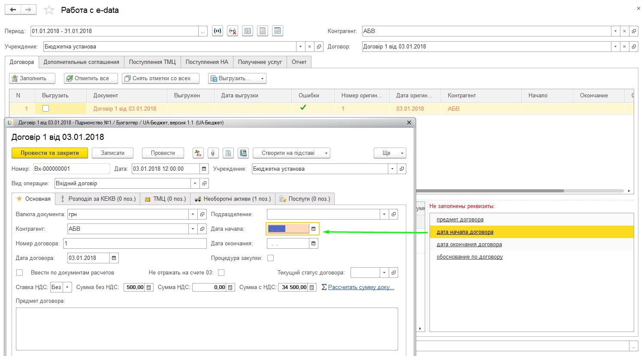The height and width of the screenshot is (356, 644).
Task: Switch to Дополнительные соглашения tab
Action: tap(82, 62)
